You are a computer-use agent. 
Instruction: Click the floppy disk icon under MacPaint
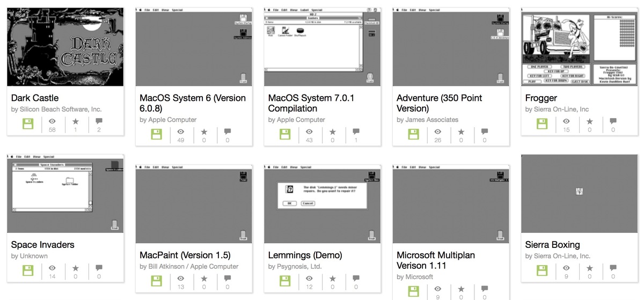(157, 281)
